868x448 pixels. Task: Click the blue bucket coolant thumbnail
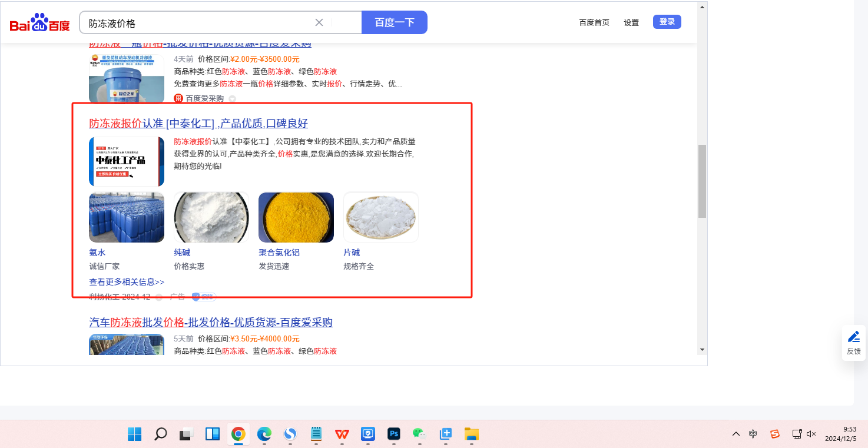pyautogui.click(x=127, y=79)
